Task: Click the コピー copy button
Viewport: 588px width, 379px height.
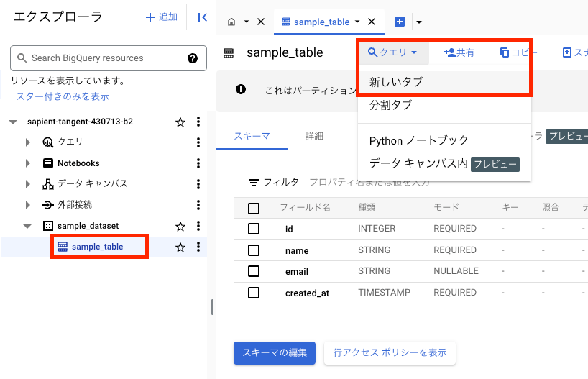Action: (x=518, y=52)
